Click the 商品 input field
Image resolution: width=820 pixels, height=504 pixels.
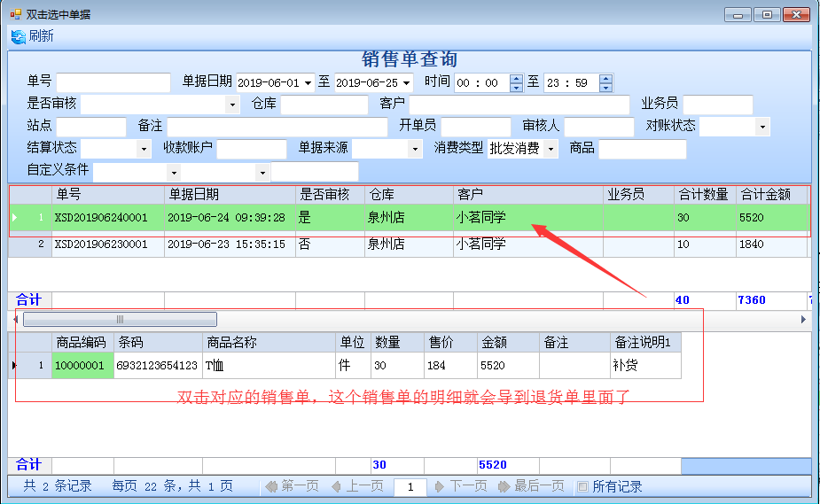pos(642,150)
